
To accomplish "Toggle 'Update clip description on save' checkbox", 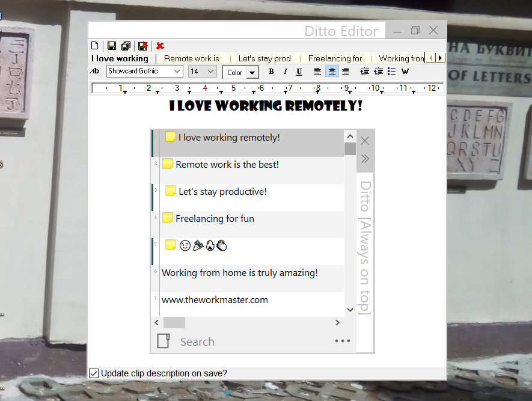I will 94,373.
